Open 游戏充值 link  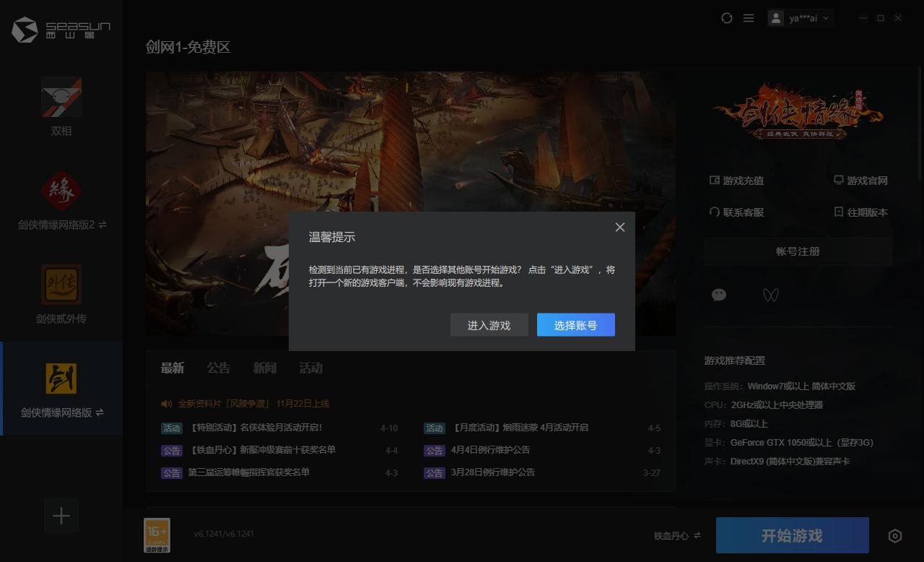[737, 181]
